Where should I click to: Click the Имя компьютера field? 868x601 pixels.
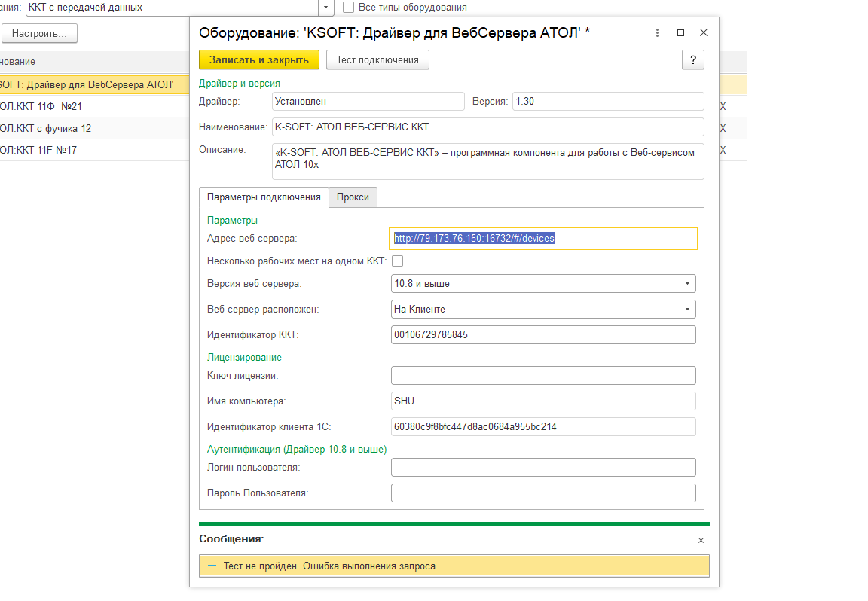543,401
